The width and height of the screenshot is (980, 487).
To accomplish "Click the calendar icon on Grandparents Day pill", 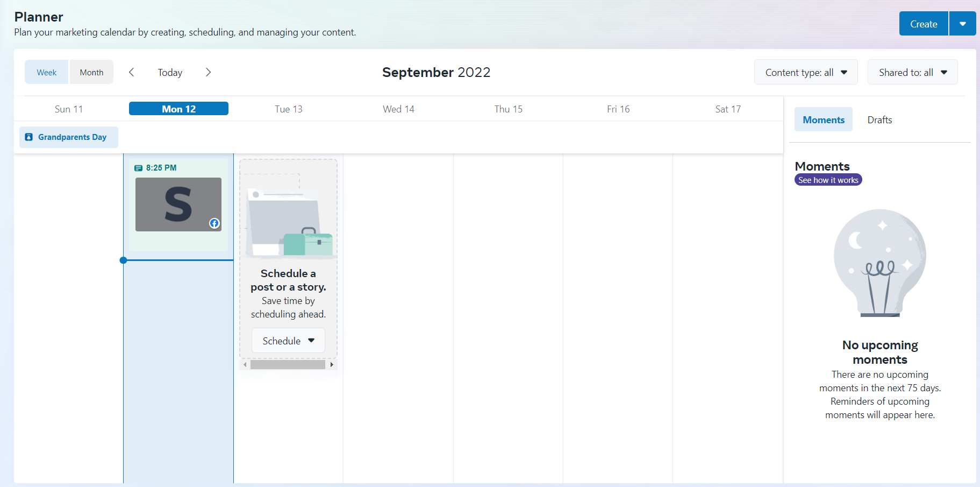I will coord(28,137).
